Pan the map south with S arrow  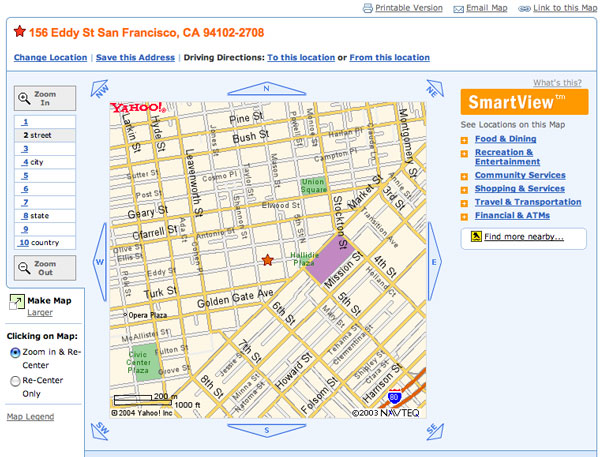[267, 430]
